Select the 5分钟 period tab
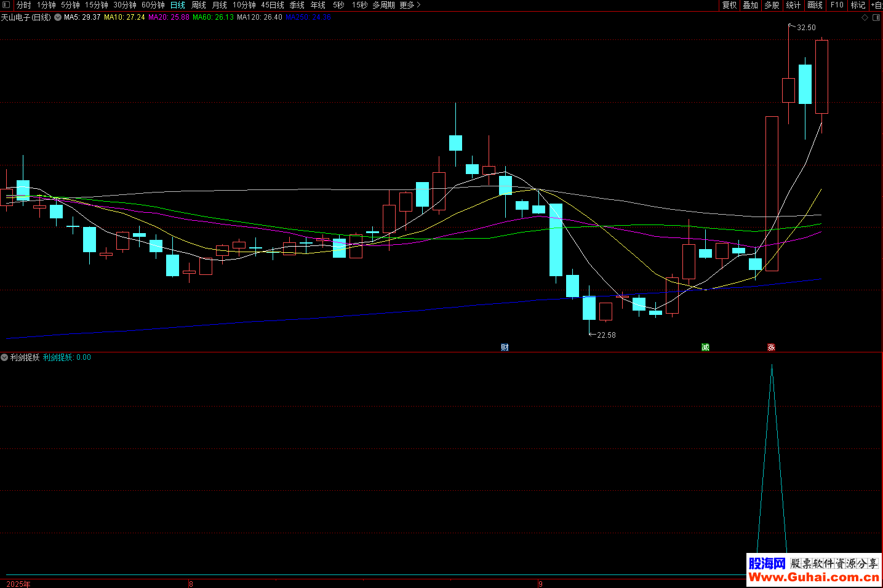The width and height of the screenshot is (883, 588). (70, 5)
